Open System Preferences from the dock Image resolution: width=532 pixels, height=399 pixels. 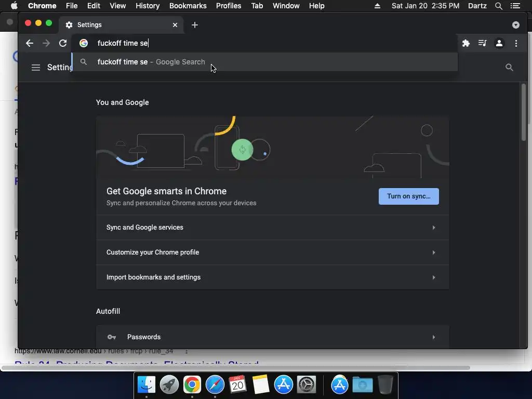click(x=307, y=385)
